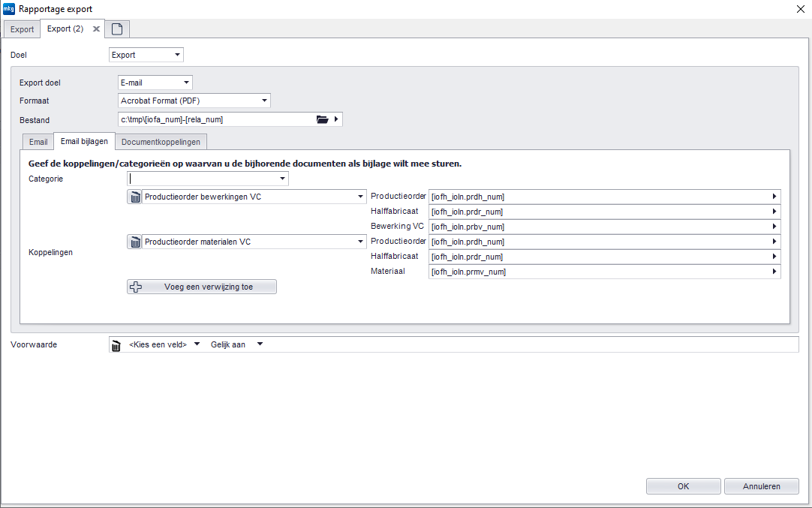Open the Kies een veld dropdown
The height and width of the screenshot is (508, 812).
coord(164,345)
